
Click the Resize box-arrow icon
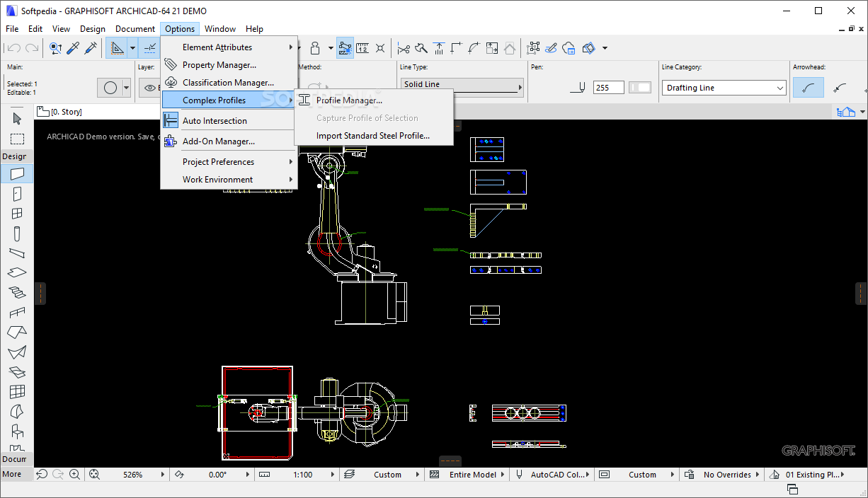click(x=492, y=48)
